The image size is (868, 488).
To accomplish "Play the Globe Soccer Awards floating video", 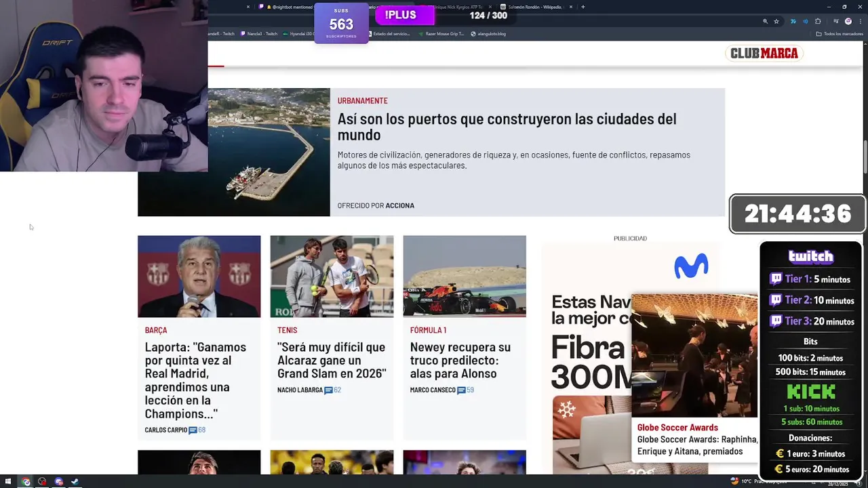I will click(694, 356).
